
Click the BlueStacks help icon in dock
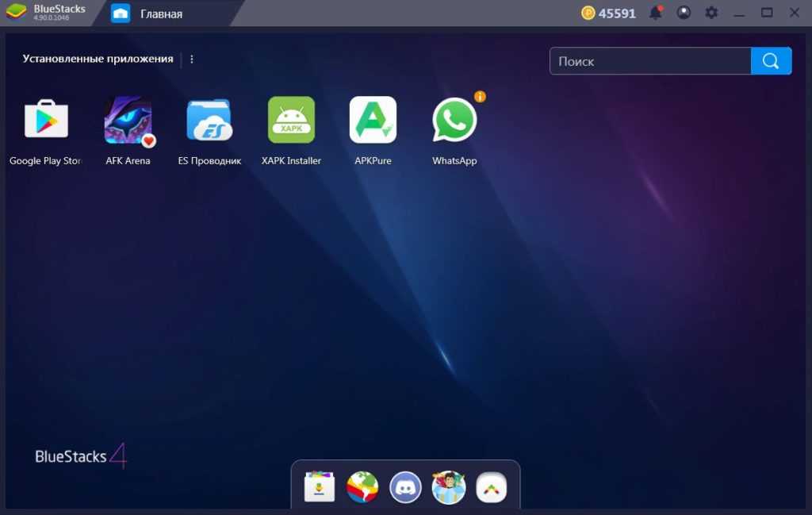coord(492,487)
